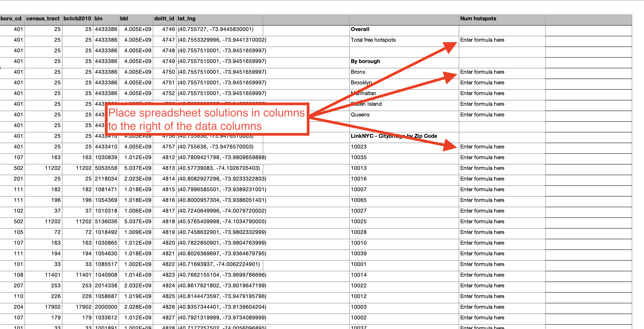Select zip code 10013 cell
Image resolution: width=644 pixels, height=329 pixels.
point(404,170)
